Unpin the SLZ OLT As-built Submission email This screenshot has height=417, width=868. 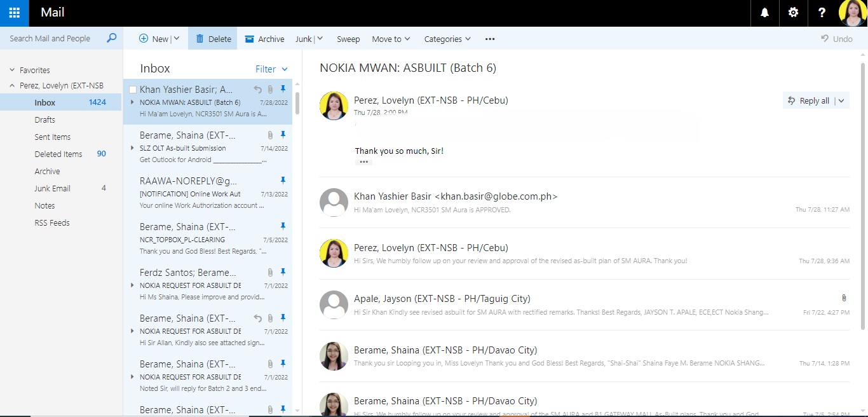point(283,135)
